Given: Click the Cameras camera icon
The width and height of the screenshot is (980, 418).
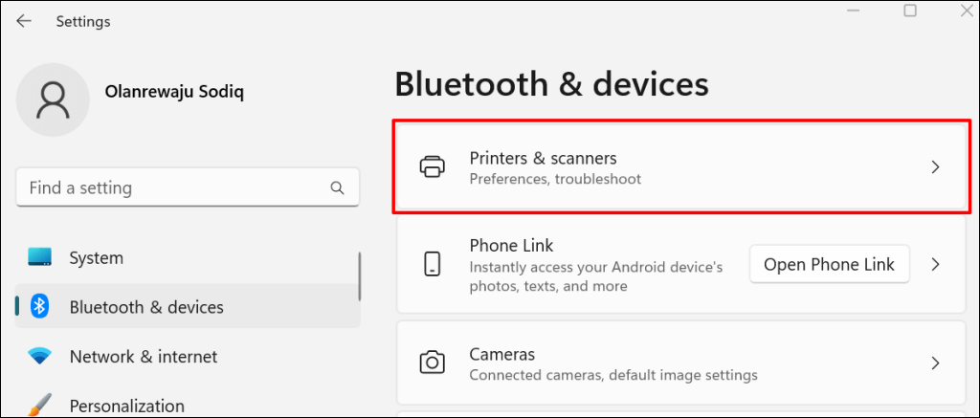Looking at the screenshot, I should pyautogui.click(x=433, y=363).
